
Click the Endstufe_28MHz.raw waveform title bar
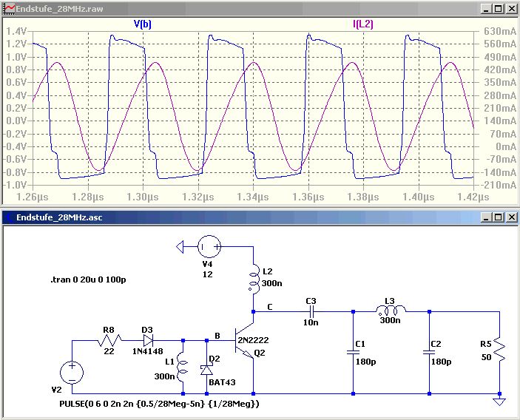click(x=222, y=8)
